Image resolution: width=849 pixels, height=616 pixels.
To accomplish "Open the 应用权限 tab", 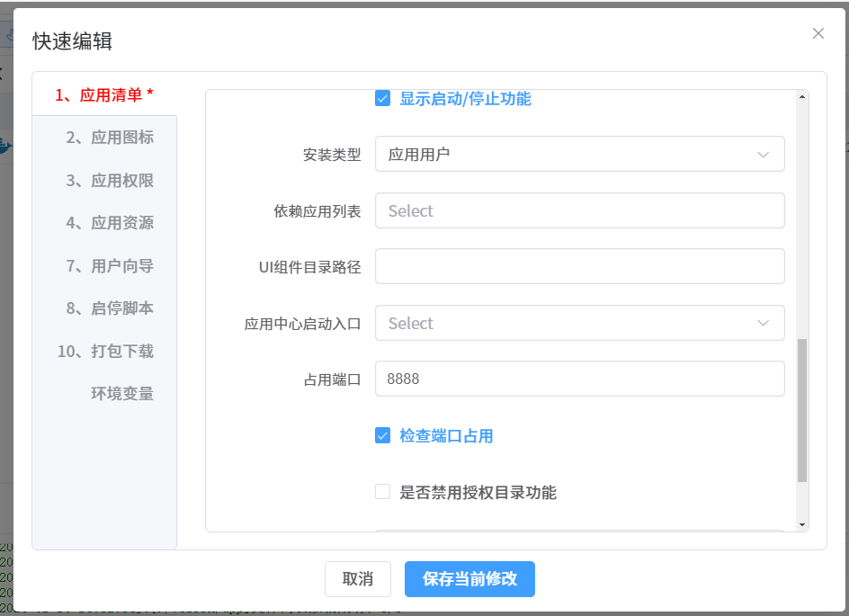I will (x=110, y=181).
